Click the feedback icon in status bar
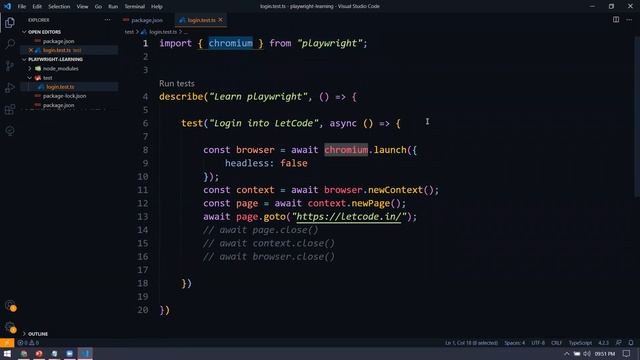This screenshot has height=360, width=640. [619, 343]
